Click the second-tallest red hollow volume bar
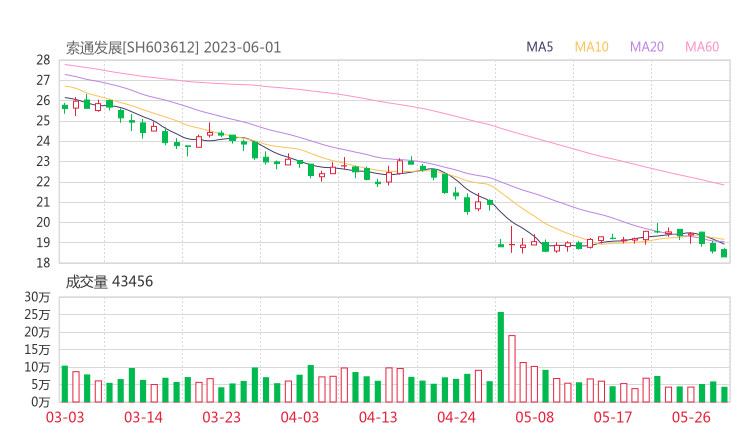Screen dimensions: 740x440 coord(523,382)
